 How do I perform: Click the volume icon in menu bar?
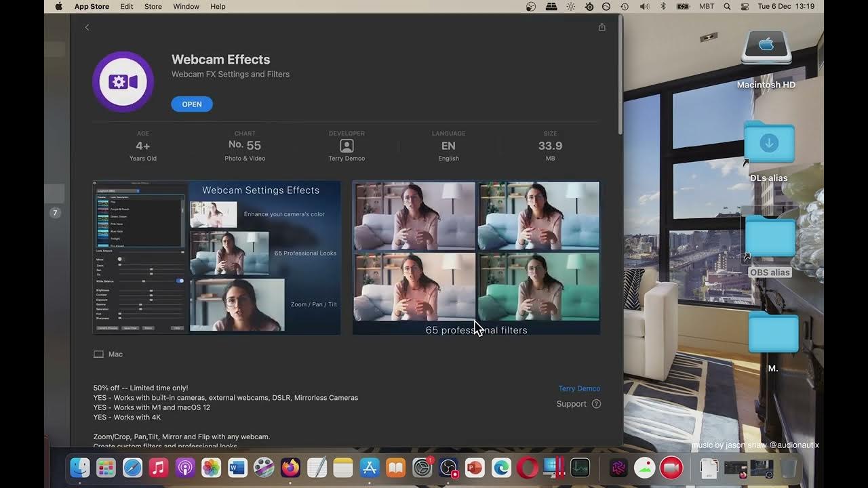tap(644, 6)
